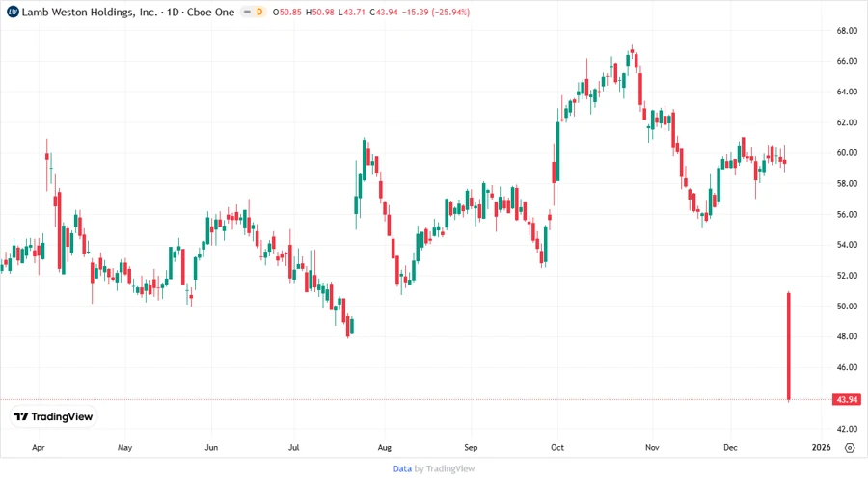The width and height of the screenshot is (868, 480).
Task: Select the open value O50.85
Action: pyautogui.click(x=287, y=12)
